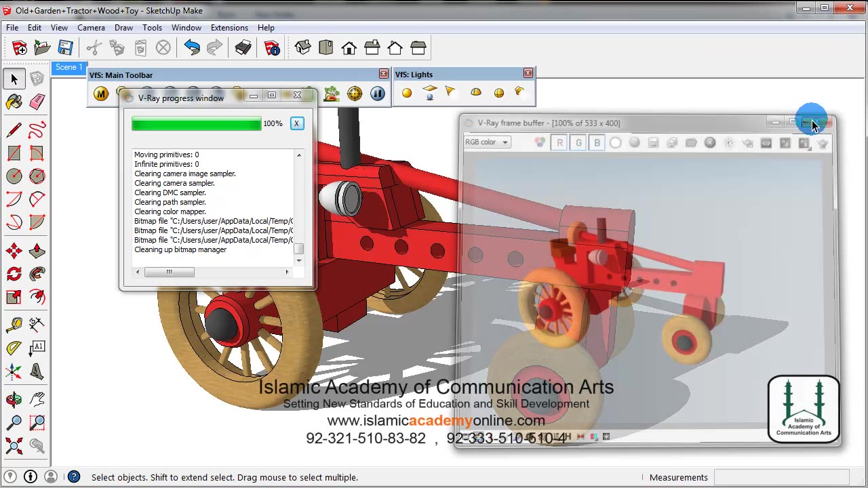The width and height of the screenshot is (868, 488).
Task: Open V-Ray Material Editor (M icon)
Action: pos(101,94)
